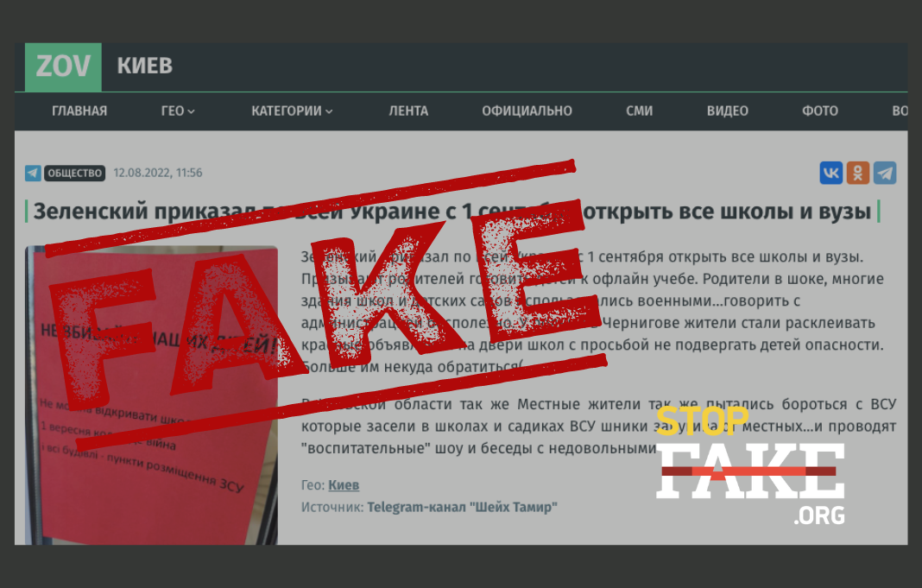
Task: Share article via Telegram icon at right
Action: pyautogui.click(x=885, y=173)
